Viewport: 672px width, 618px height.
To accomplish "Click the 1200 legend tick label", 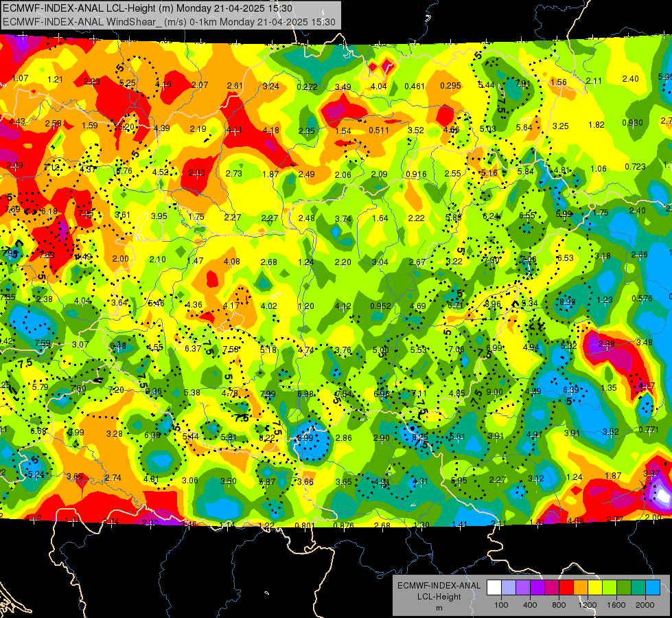I will [587, 605].
